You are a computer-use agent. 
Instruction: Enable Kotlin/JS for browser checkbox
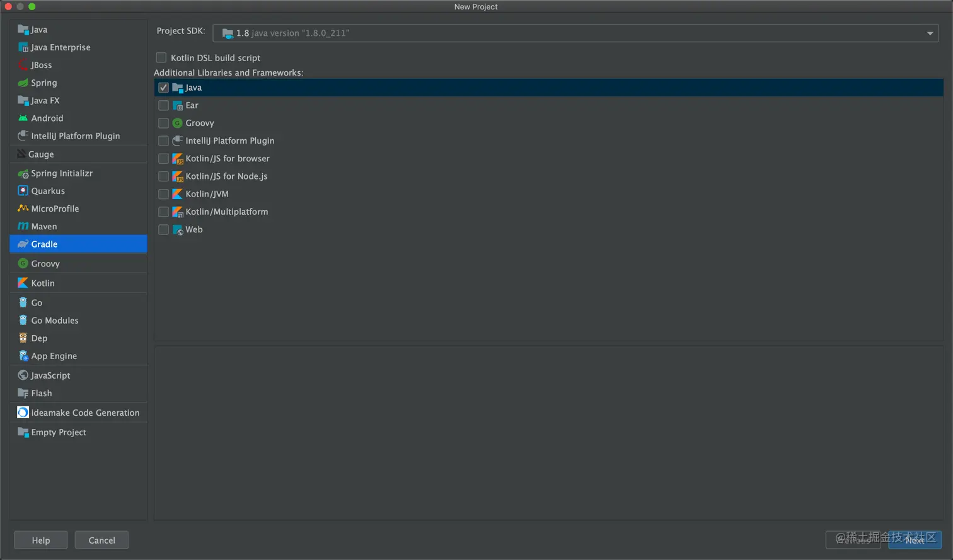point(164,159)
